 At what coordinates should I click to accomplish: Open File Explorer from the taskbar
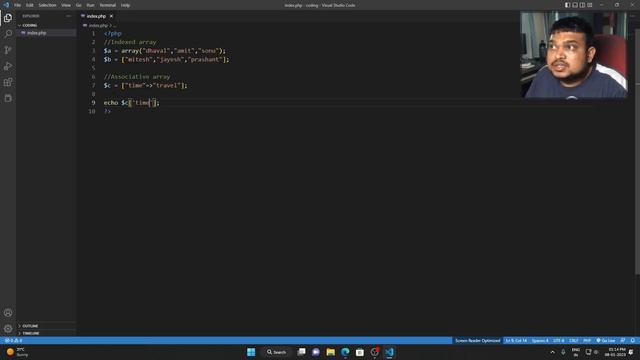pyautogui.click(x=331, y=352)
